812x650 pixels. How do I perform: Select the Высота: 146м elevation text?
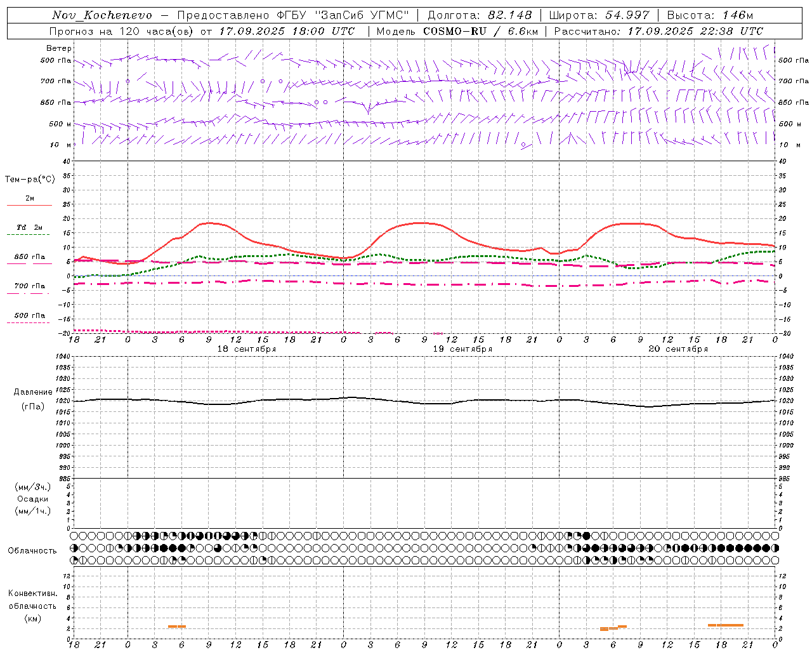(710, 15)
